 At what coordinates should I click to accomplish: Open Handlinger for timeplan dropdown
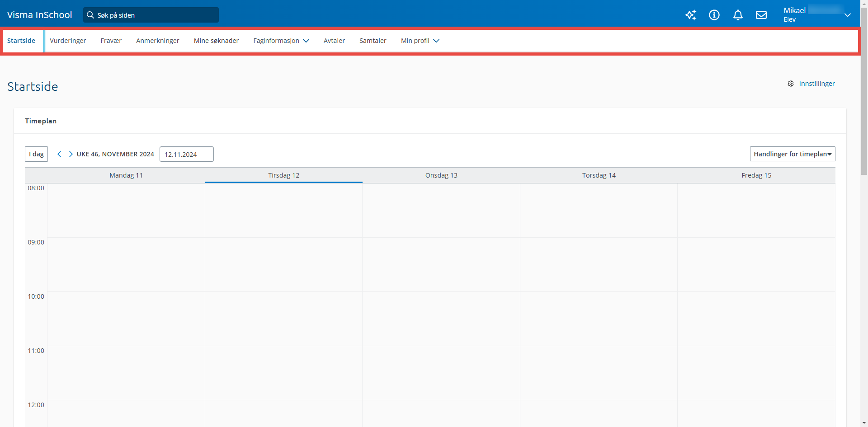pyautogui.click(x=792, y=154)
